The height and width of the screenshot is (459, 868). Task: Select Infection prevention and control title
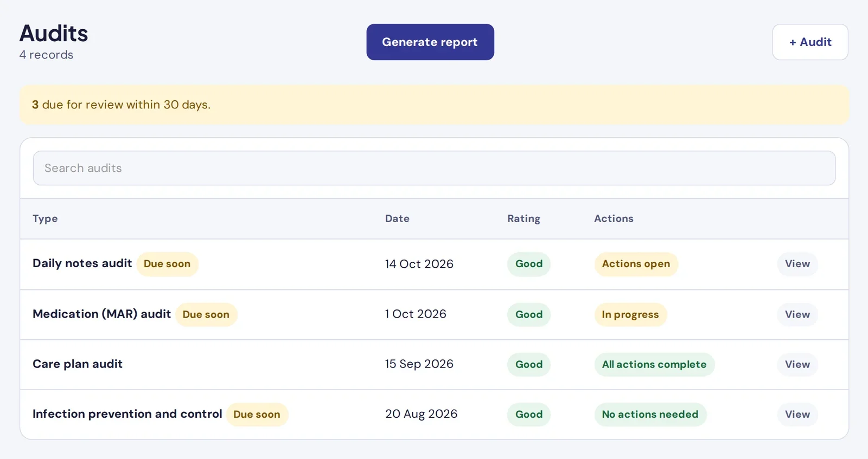tap(127, 414)
